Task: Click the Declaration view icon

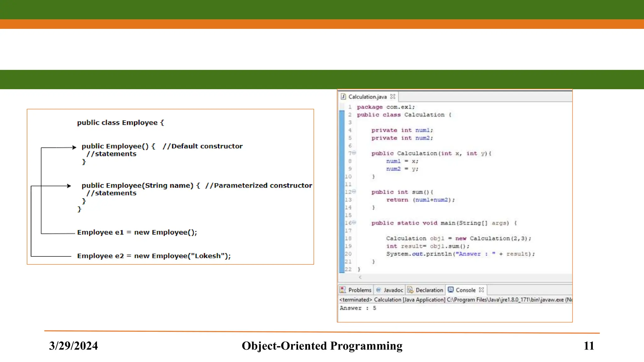Action: click(410, 290)
